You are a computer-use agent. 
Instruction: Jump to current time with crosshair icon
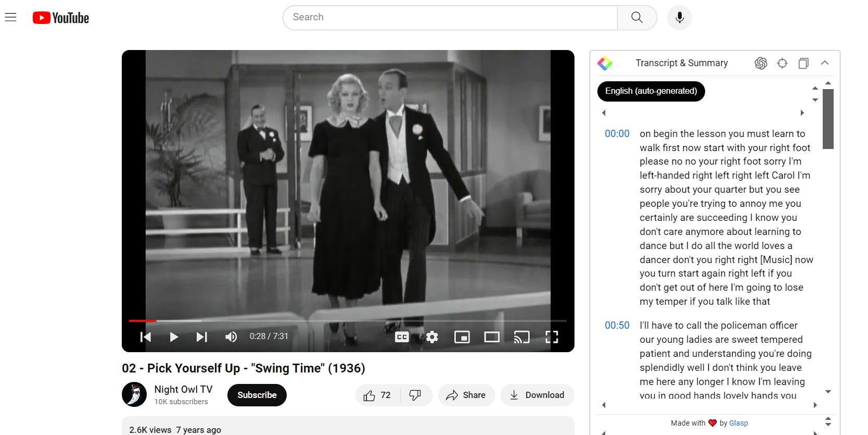click(x=782, y=63)
